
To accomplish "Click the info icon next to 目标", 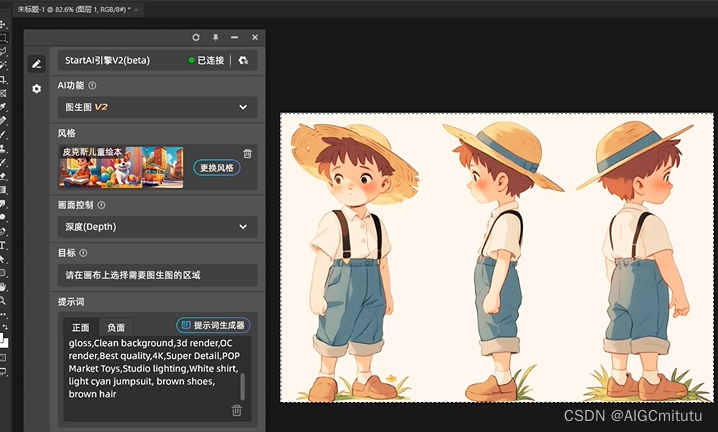I will (x=83, y=253).
